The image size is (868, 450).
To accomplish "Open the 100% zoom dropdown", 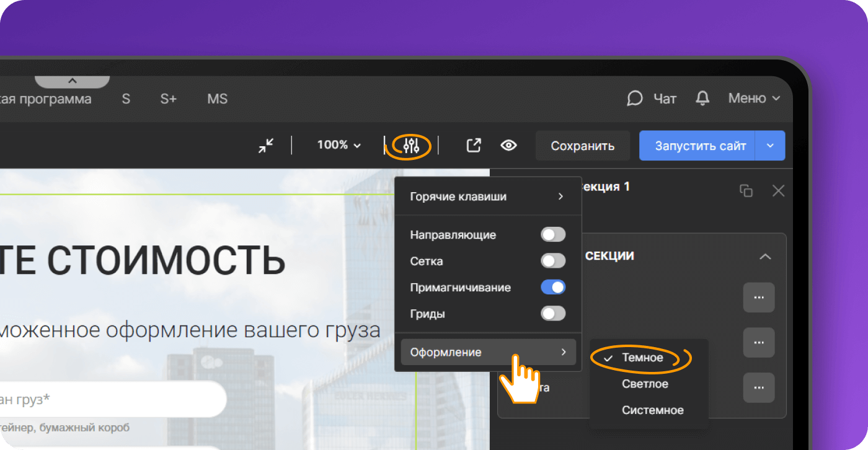I will 339,145.
